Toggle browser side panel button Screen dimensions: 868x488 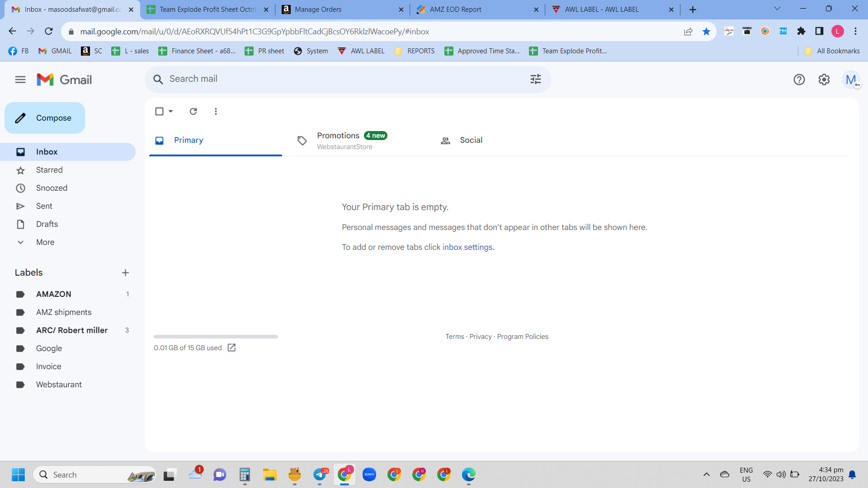[819, 31]
